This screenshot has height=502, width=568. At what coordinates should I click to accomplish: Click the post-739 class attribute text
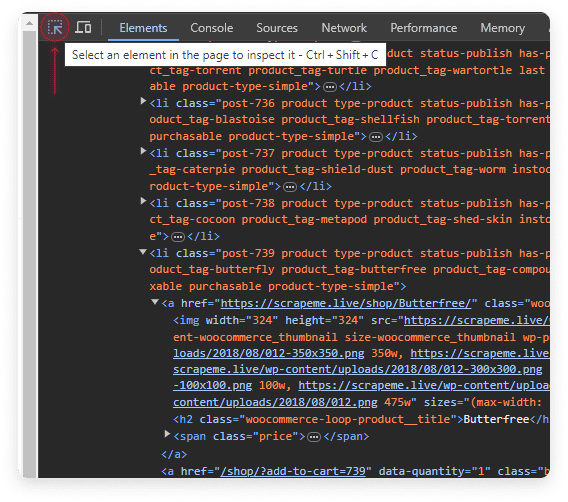click(x=248, y=253)
